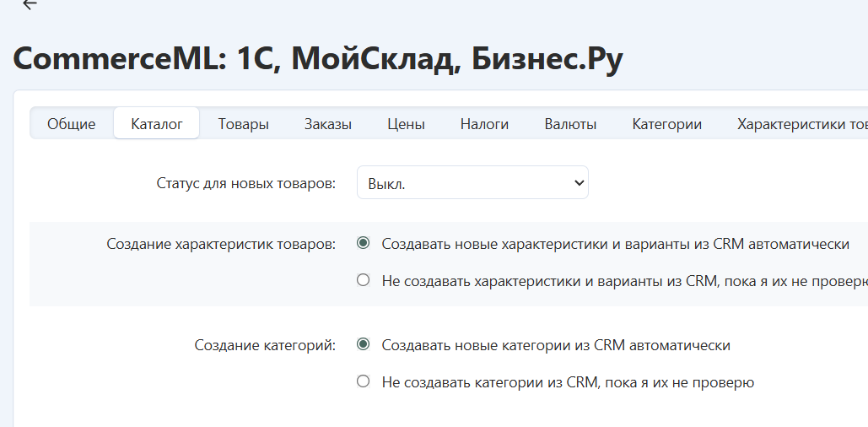
Task: Open the Цены tab
Action: coord(406,124)
